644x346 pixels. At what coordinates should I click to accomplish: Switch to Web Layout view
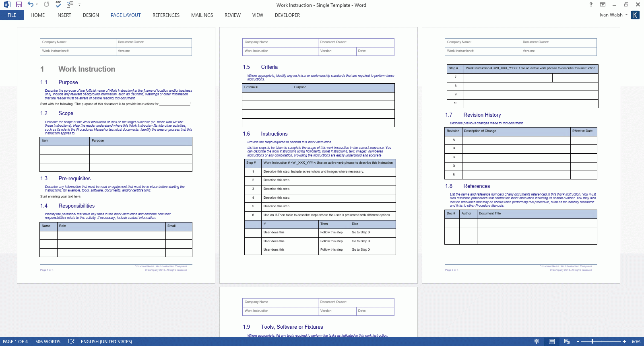567,342
